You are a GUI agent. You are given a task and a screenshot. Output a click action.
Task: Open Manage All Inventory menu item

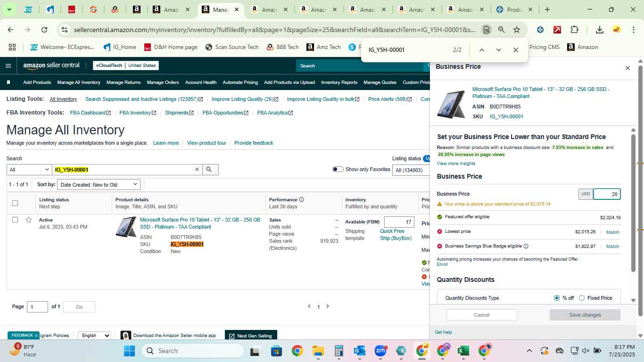click(x=79, y=82)
